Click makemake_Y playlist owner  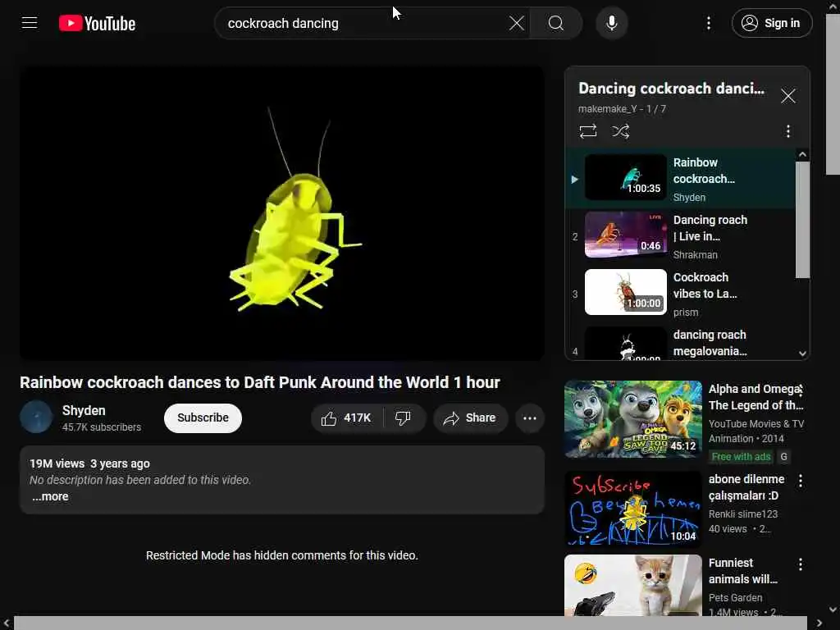click(x=608, y=109)
